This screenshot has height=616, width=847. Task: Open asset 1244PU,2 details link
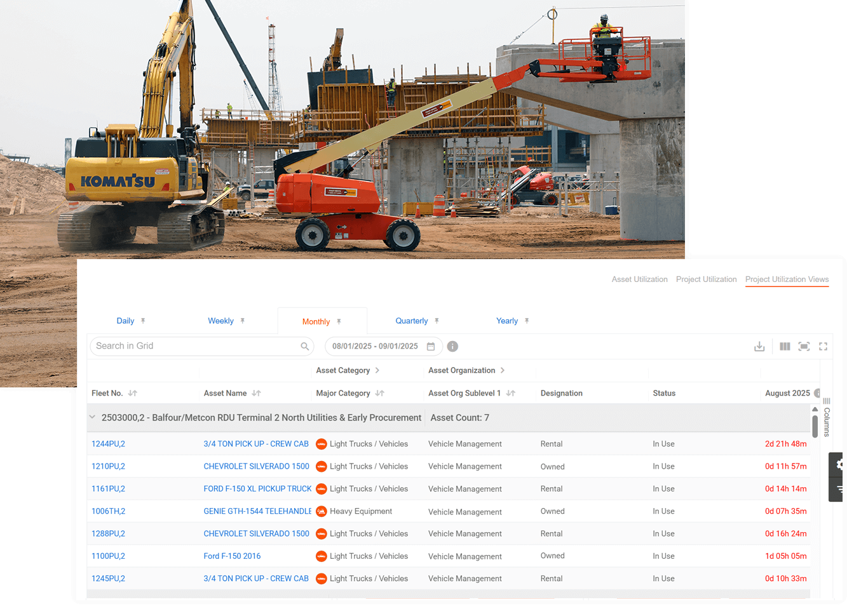(108, 443)
